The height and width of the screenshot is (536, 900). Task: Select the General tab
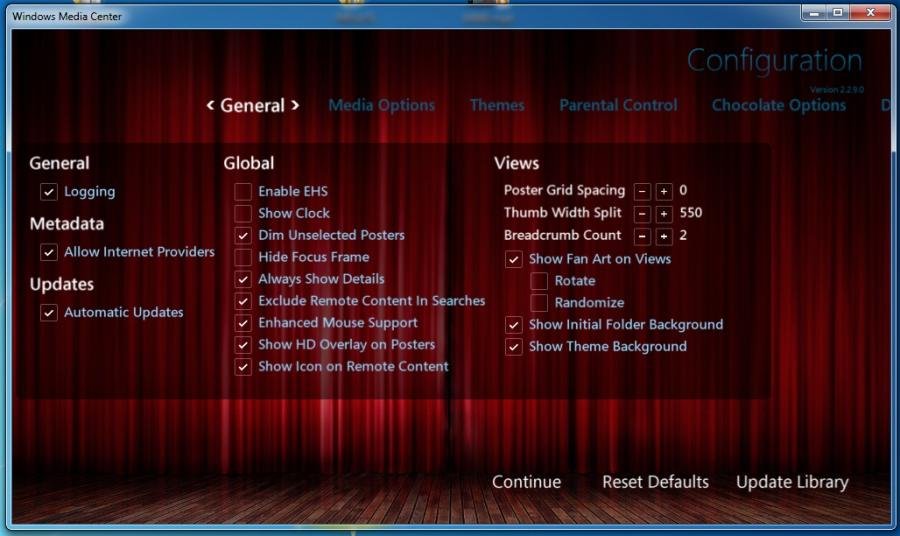[253, 106]
